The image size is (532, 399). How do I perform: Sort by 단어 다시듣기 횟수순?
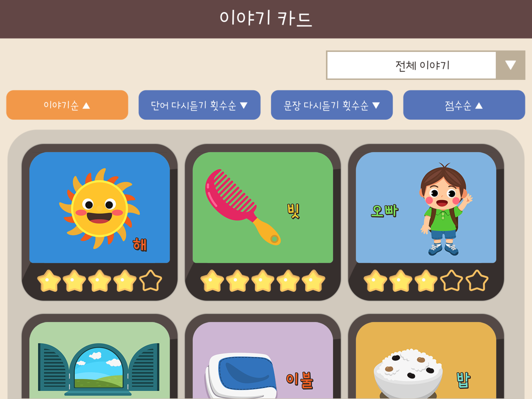pyautogui.click(x=199, y=105)
